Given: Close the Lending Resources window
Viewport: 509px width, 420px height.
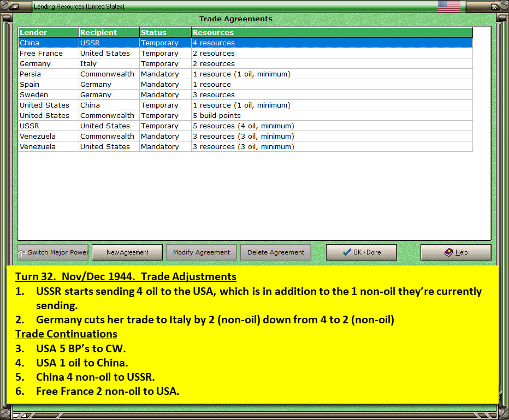Looking at the screenshot, I should pyautogui.click(x=494, y=7).
